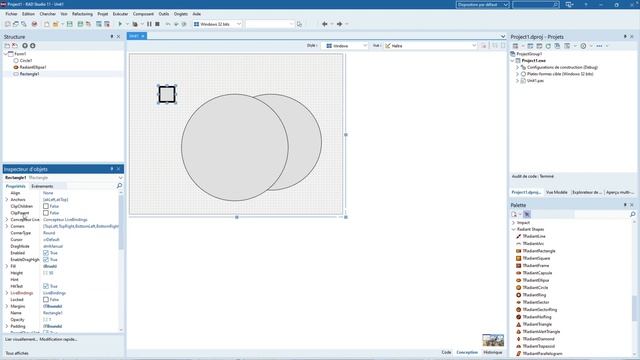Navigate forward with the right arrow

point(339,24)
